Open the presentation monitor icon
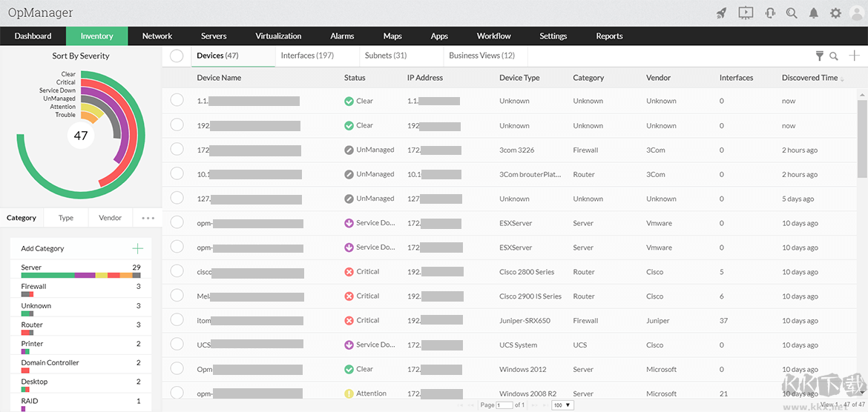 pos(746,13)
